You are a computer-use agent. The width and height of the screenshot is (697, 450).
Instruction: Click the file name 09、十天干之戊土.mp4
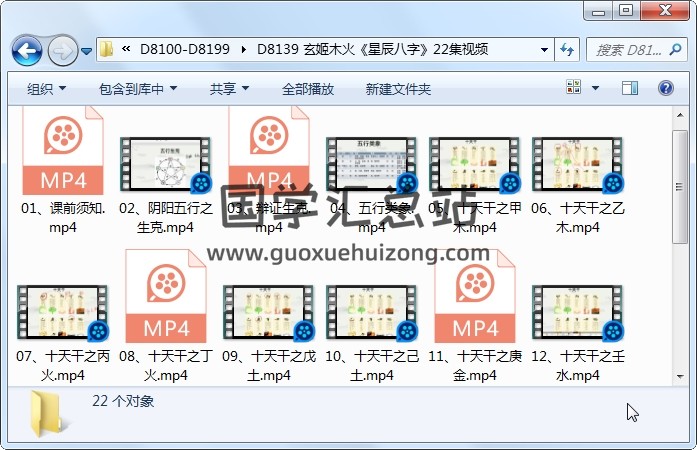268,366
